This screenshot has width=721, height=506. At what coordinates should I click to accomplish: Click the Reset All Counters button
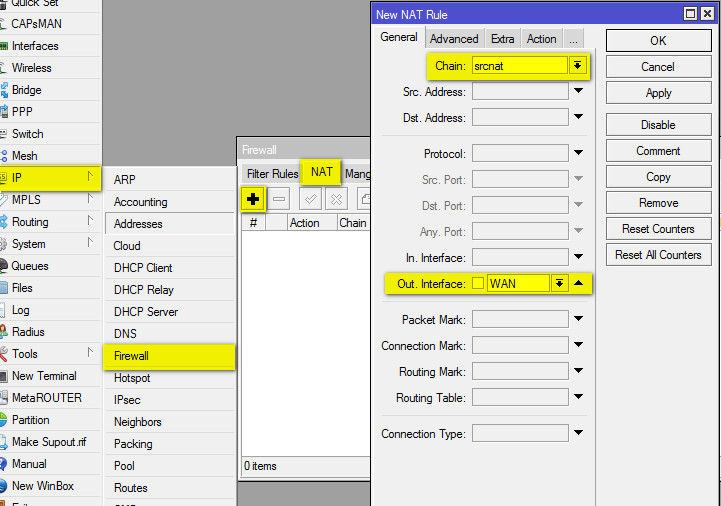(x=658, y=255)
